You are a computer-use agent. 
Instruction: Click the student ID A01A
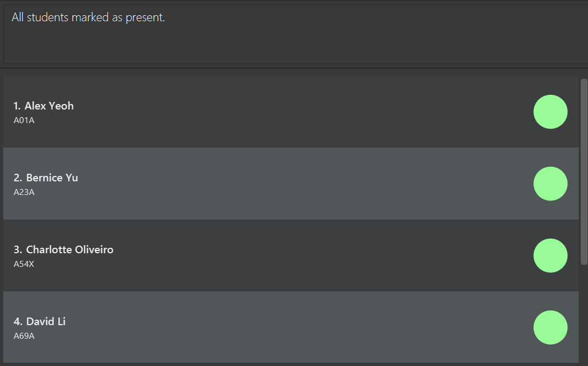(x=24, y=120)
